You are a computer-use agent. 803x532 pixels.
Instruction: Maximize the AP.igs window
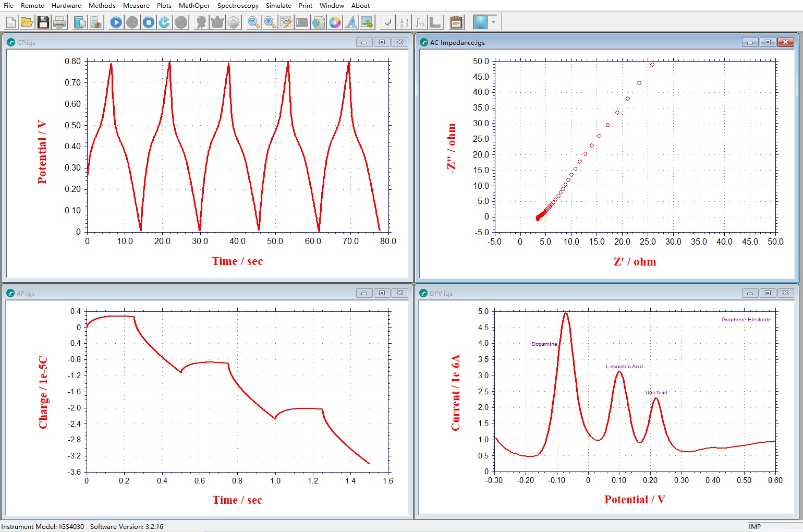click(x=382, y=293)
